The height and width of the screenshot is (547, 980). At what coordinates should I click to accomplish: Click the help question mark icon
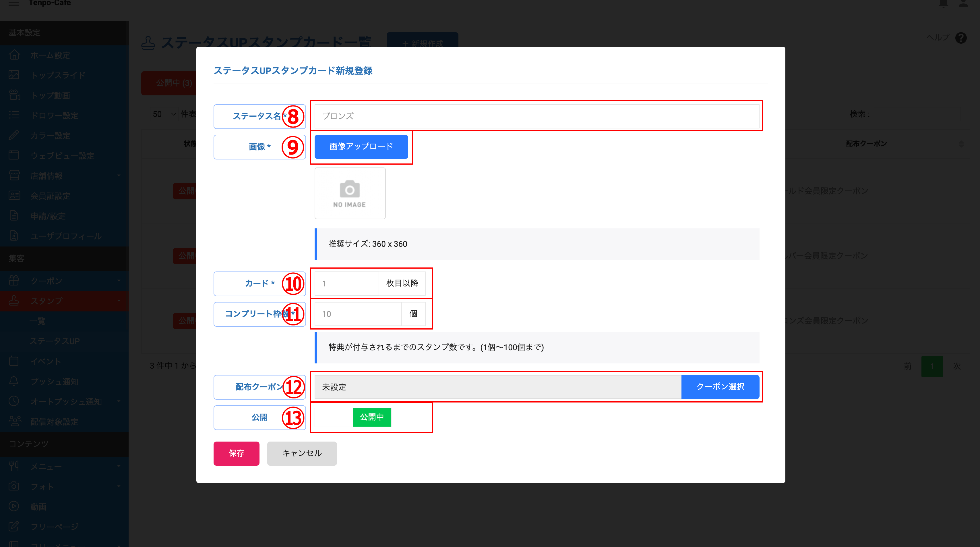[960, 38]
